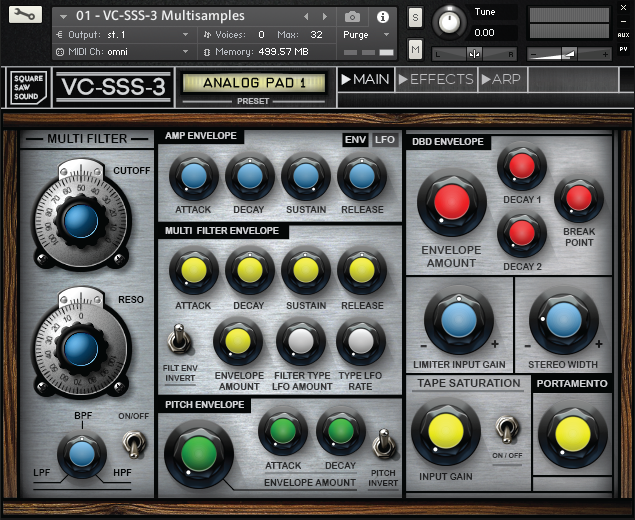Click the pan L-R slider

pyautogui.click(x=474, y=54)
